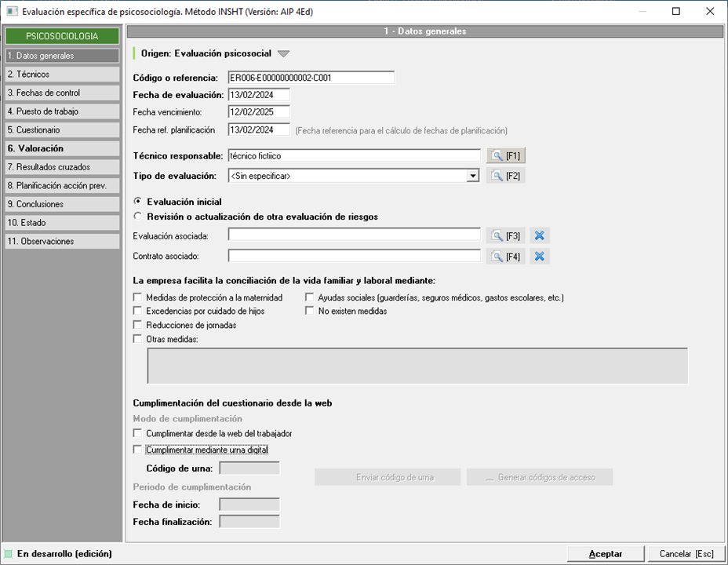Viewport: 728px width, 565px height.
Task: Click Cancelar [Esc] button
Action: pyautogui.click(x=686, y=554)
